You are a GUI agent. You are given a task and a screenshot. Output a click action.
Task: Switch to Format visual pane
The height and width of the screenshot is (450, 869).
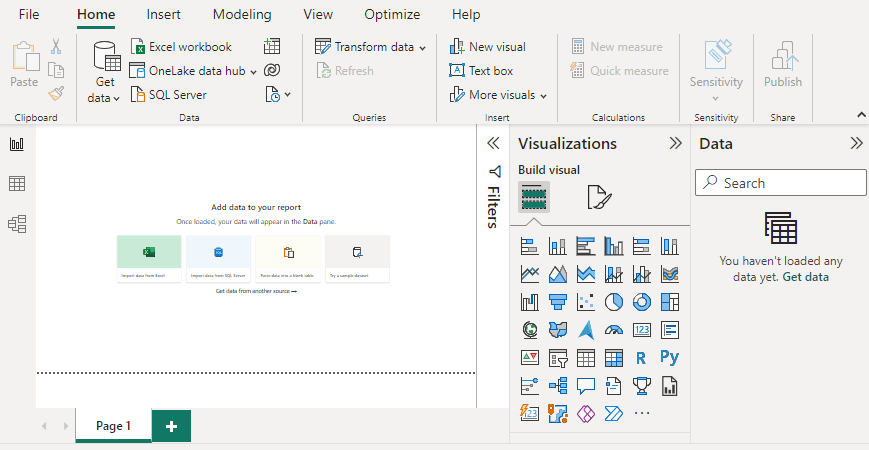pos(599,197)
